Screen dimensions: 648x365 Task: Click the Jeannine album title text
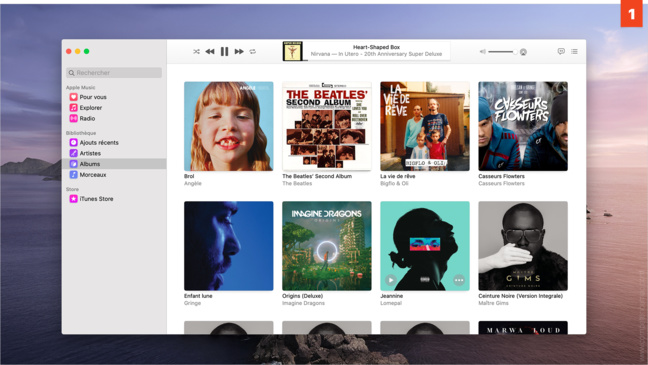point(391,296)
